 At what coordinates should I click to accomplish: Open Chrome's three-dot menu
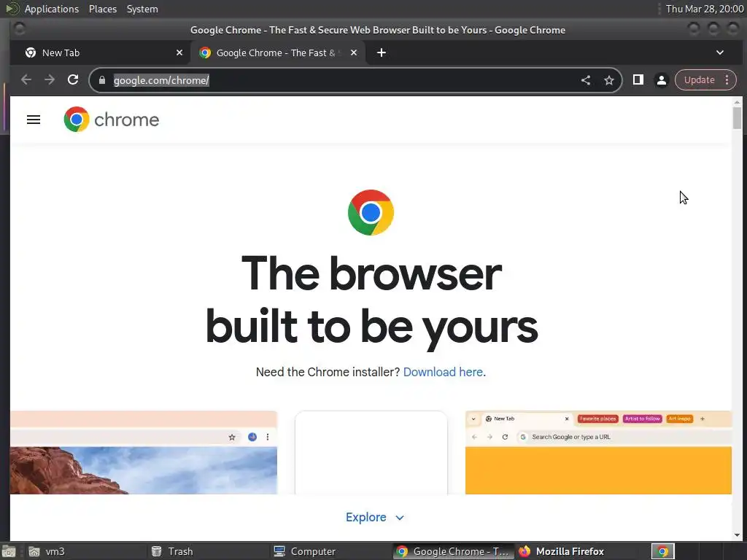pyautogui.click(x=727, y=79)
